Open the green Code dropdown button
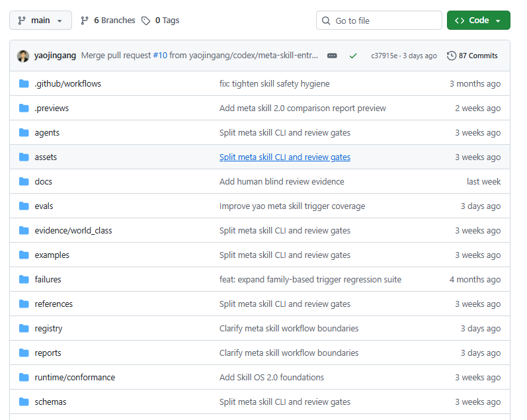This screenshot has width=527, height=420. 478,21
